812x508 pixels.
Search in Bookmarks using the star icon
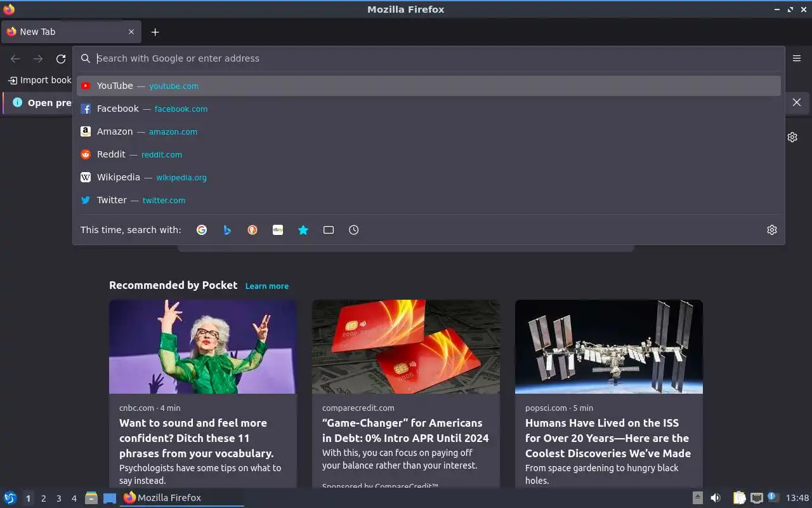[303, 230]
